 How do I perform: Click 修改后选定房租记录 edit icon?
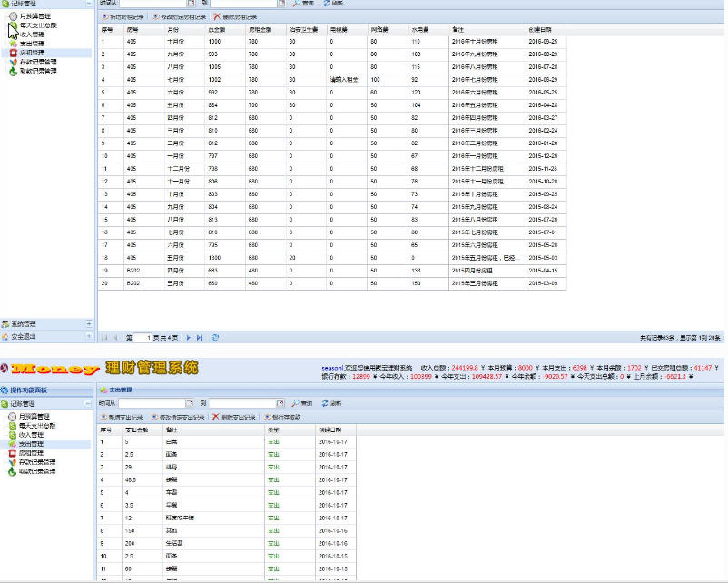pos(155,16)
